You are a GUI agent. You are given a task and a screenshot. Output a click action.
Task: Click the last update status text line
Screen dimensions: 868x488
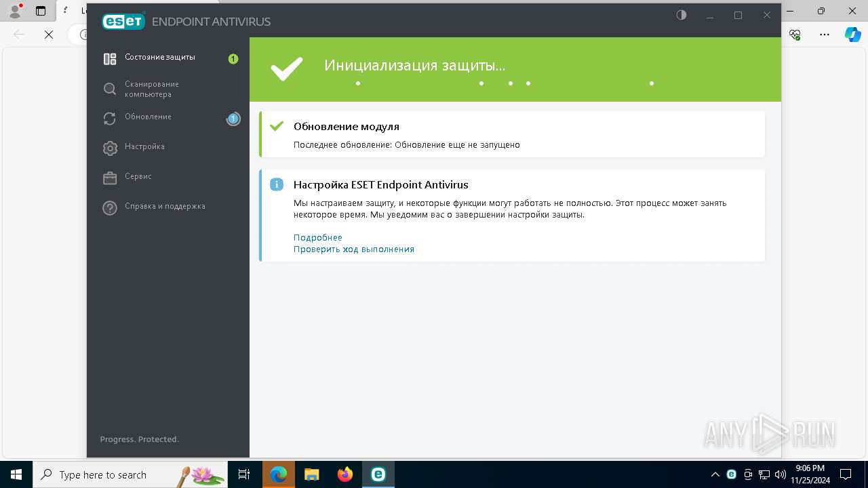click(407, 145)
